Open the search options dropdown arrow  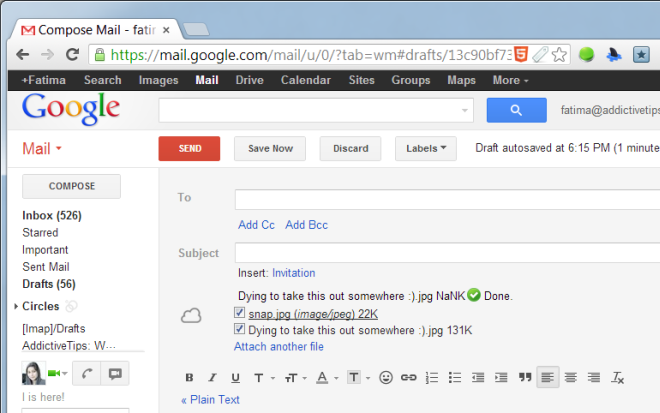point(465,110)
